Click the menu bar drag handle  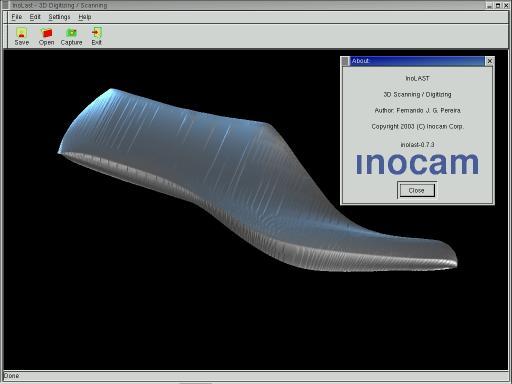point(5,17)
